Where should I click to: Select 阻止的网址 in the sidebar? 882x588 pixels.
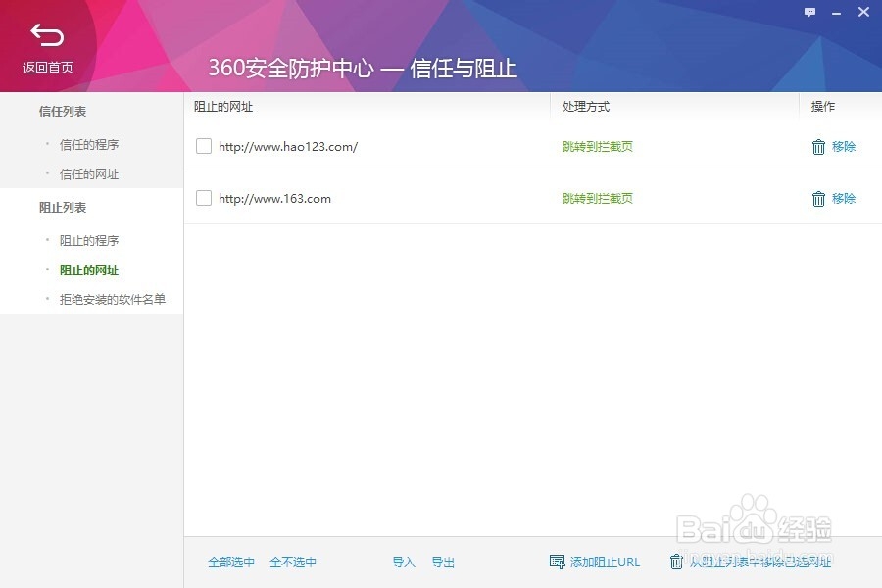click(x=89, y=270)
